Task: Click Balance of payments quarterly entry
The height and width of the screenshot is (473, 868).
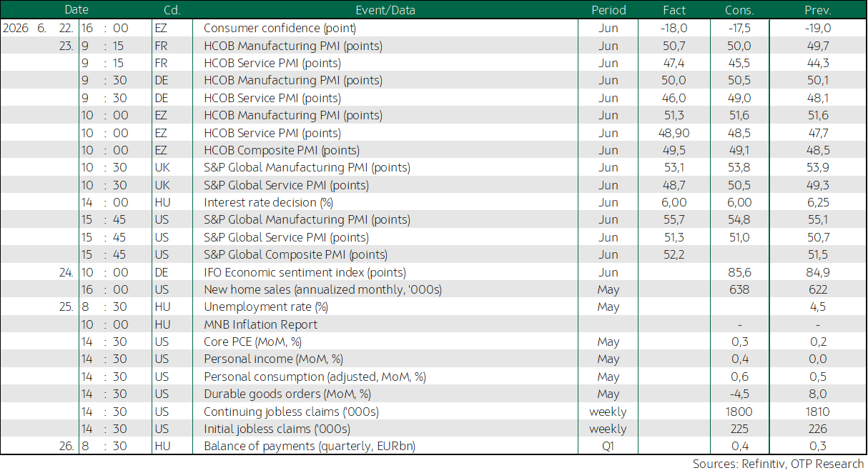Action: (x=310, y=446)
